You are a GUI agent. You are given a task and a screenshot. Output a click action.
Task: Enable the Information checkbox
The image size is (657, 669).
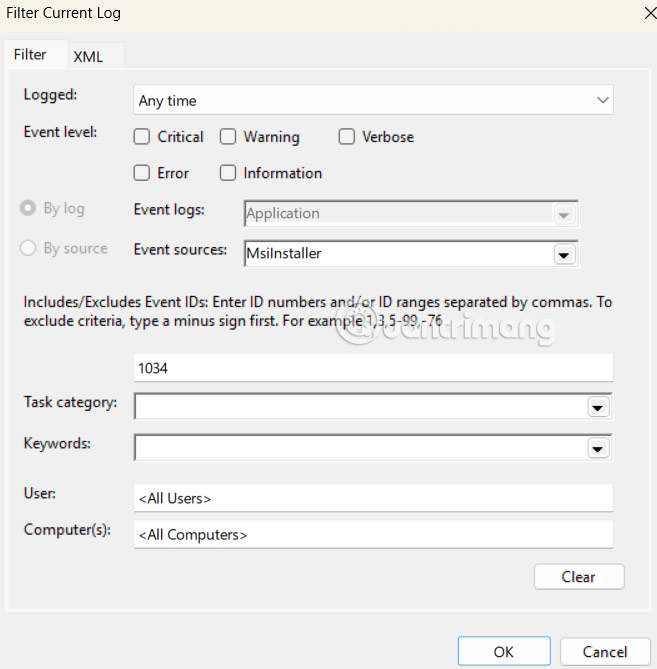228,173
